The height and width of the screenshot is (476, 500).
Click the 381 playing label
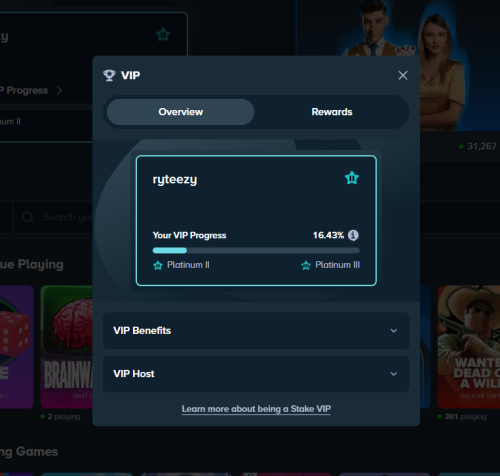(x=465, y=417)
